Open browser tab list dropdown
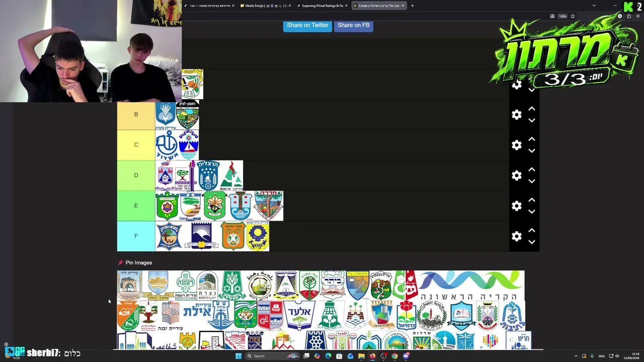Image resolution: width=644 pixels, height=362 pixels. click(x=594, y=6)
